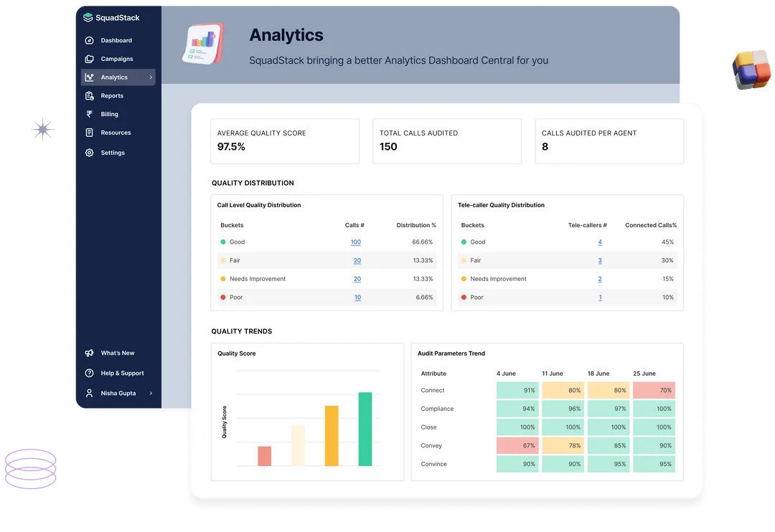Open the 4 Good tele-callers link
The height and width of the screenshot is (532, 775).
(x=600, y=242)
